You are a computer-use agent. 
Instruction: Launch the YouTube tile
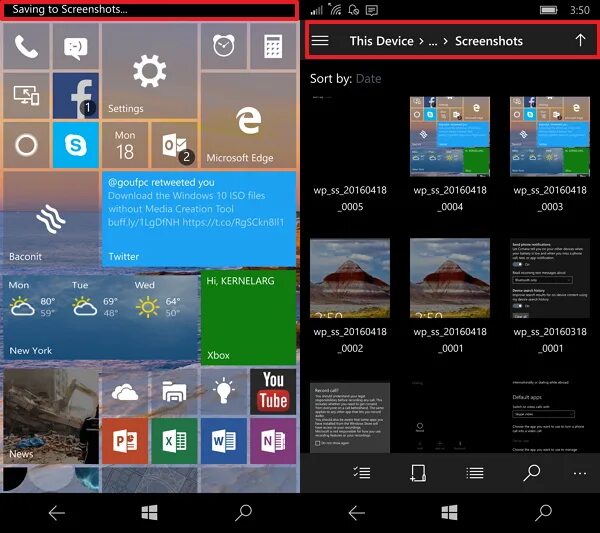273,392
